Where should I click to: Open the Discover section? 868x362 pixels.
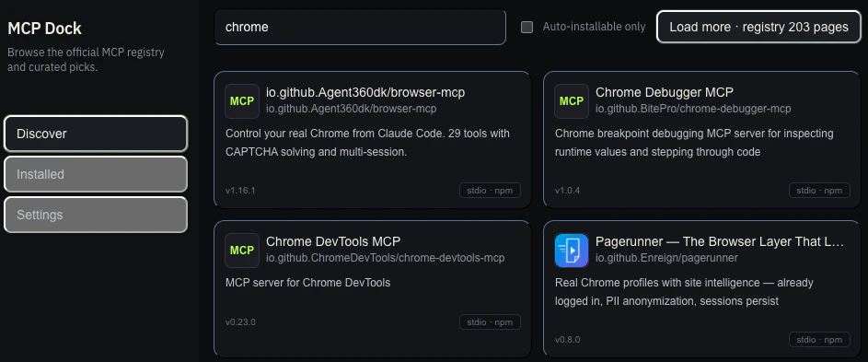pyautogui.click(x=95, y=134)
